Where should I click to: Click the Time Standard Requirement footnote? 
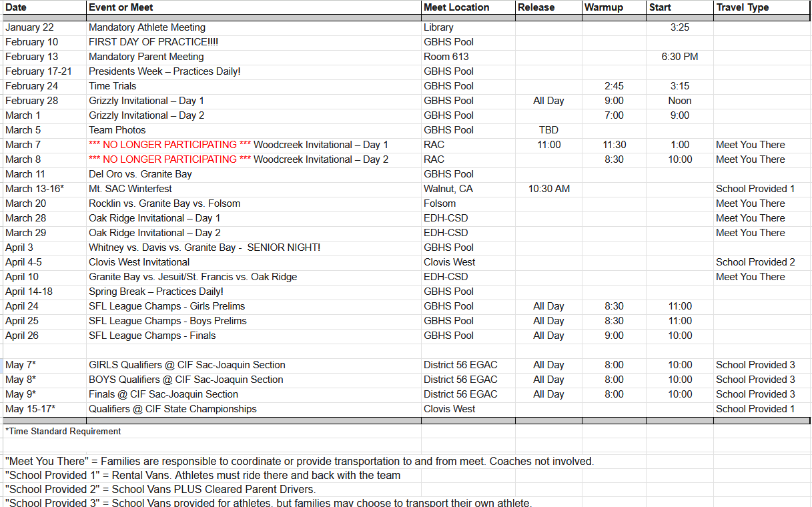[63, 432]
